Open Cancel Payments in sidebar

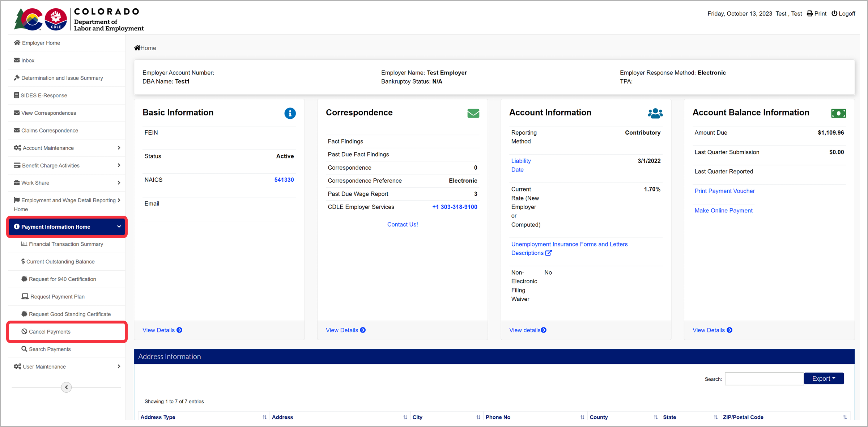click(50, 332)
